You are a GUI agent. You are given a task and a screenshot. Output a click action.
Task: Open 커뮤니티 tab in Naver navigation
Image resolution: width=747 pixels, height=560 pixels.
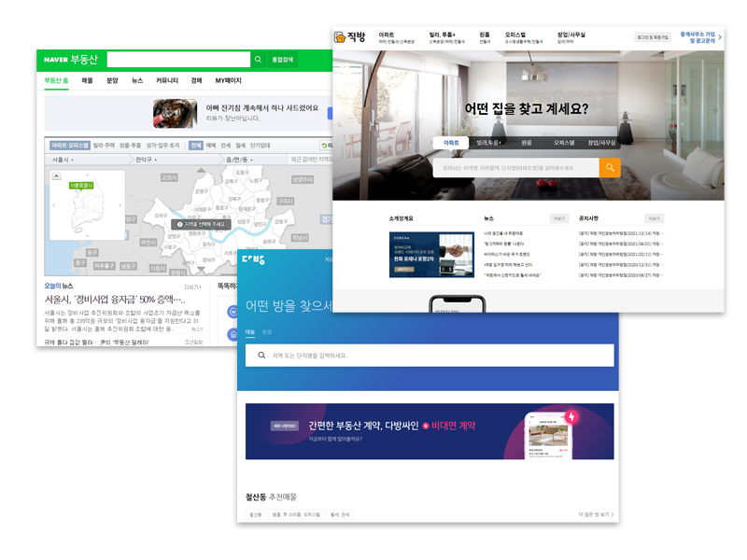point(167,80)
